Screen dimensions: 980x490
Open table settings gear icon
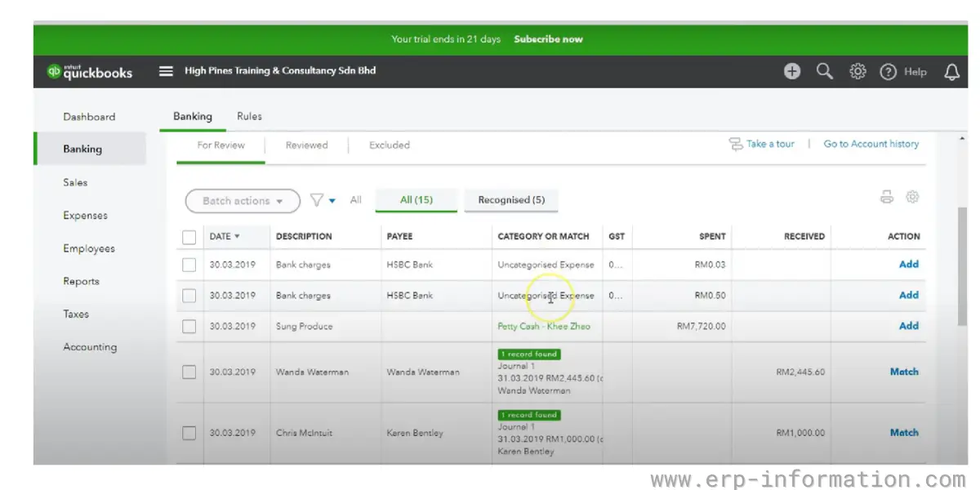coord(913,197)
